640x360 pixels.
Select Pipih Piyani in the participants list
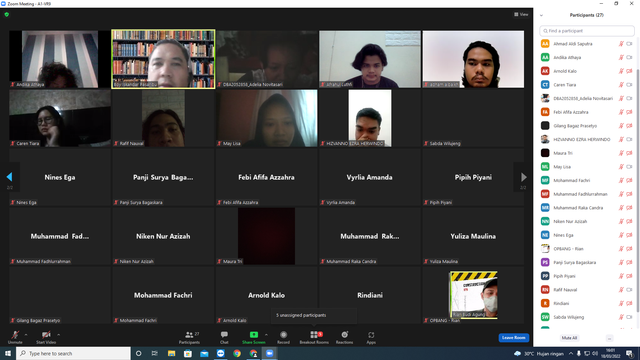(587, 276)
